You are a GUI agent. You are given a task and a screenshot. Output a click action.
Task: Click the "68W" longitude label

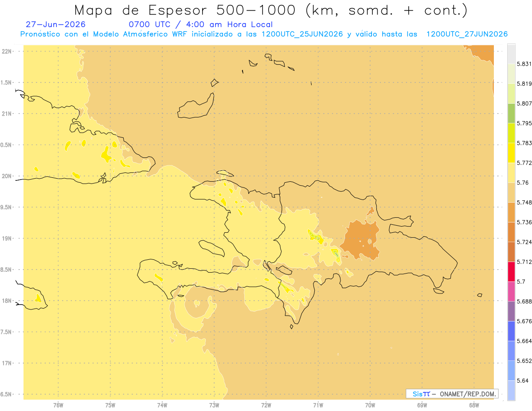click(473, 405)
